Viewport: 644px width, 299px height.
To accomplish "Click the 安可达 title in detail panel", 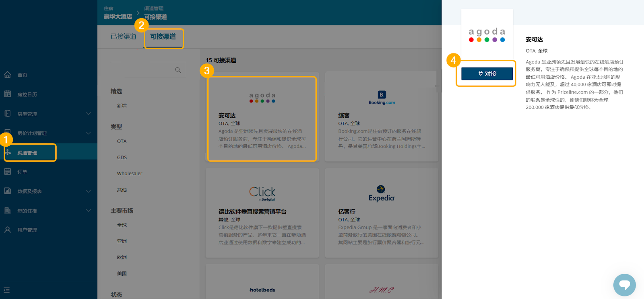I will (x=535, y=39).
